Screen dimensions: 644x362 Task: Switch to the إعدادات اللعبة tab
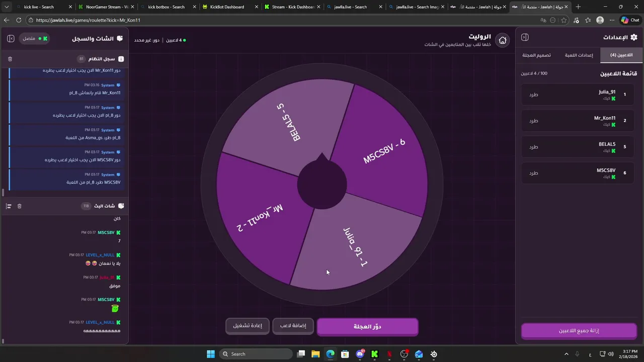click(x=579, y=55)
